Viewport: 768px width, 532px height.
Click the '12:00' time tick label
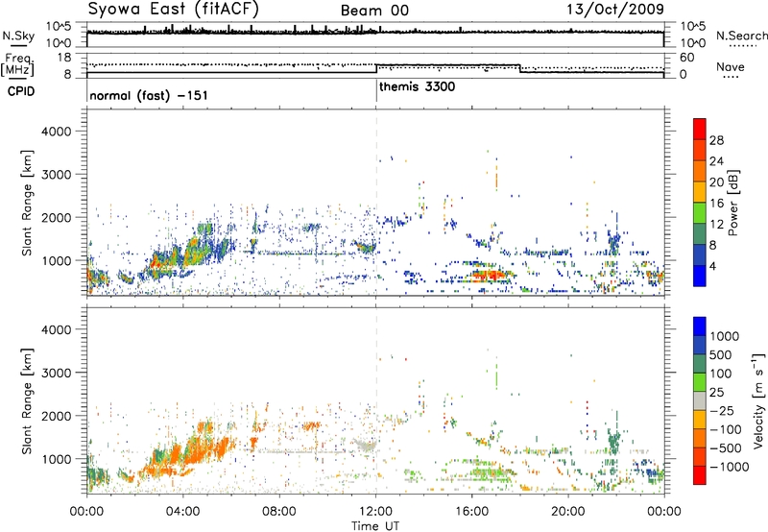pos(375,512)
